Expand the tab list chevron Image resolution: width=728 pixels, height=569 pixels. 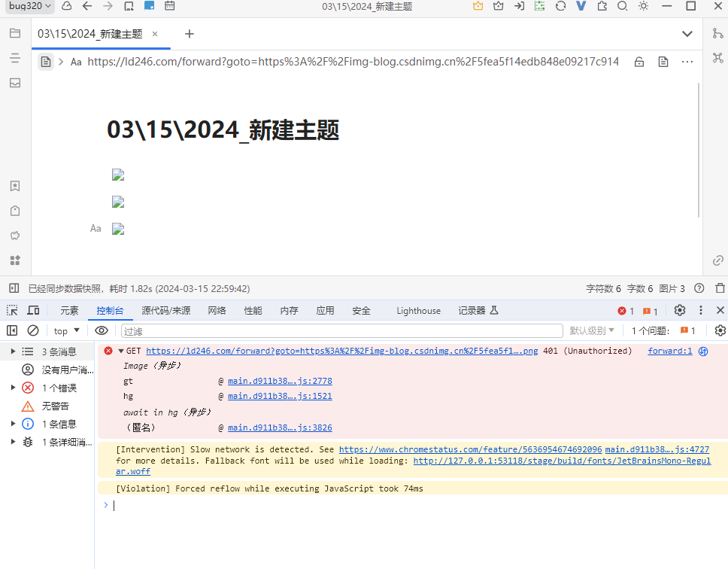coord(687,34)
